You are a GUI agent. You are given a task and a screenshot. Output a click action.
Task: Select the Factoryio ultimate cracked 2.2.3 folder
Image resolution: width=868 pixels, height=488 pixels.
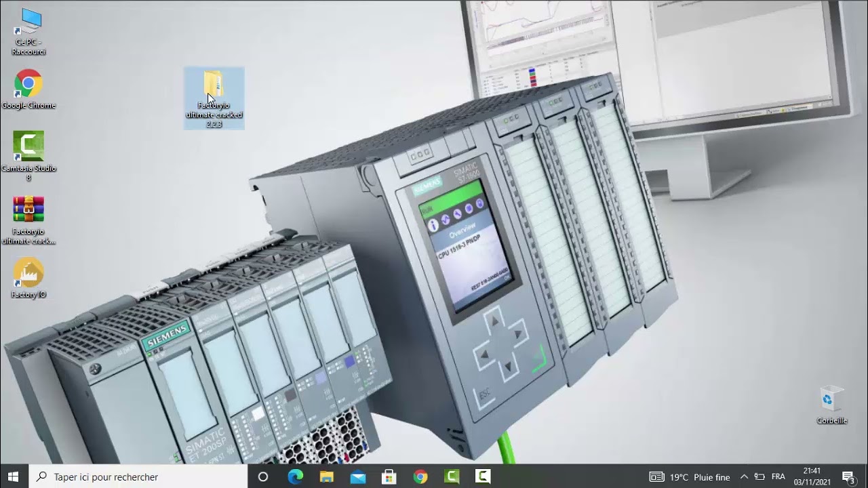(214, 98)
